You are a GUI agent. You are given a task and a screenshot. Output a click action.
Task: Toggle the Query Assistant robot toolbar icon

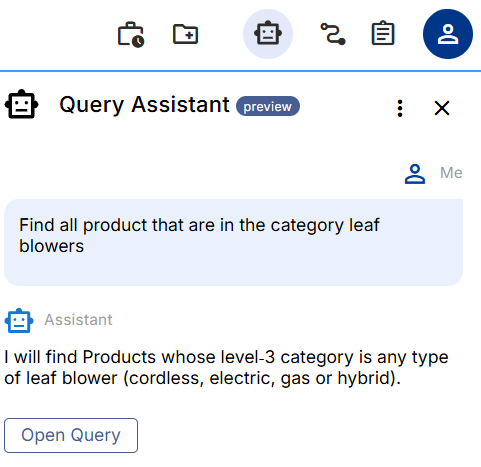pos(268,34)
